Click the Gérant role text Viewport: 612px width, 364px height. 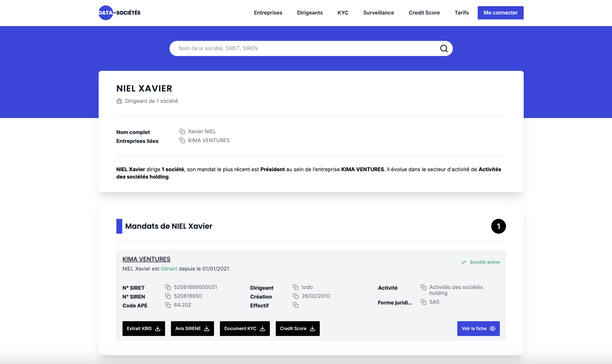pyautogui.click(x=169, y=269)
